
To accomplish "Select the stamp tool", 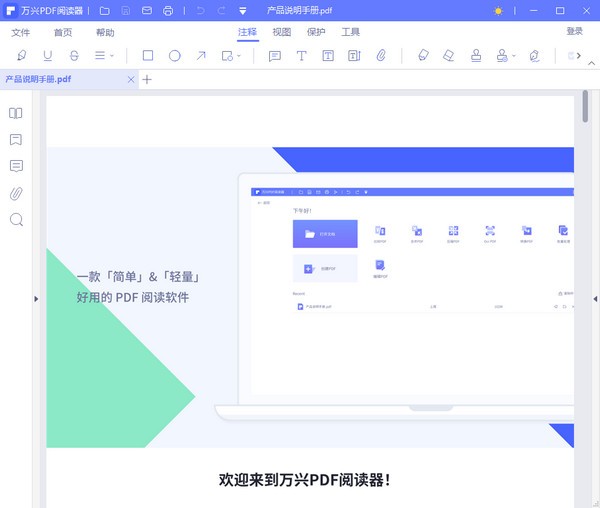I will click(x=476, y=56).
